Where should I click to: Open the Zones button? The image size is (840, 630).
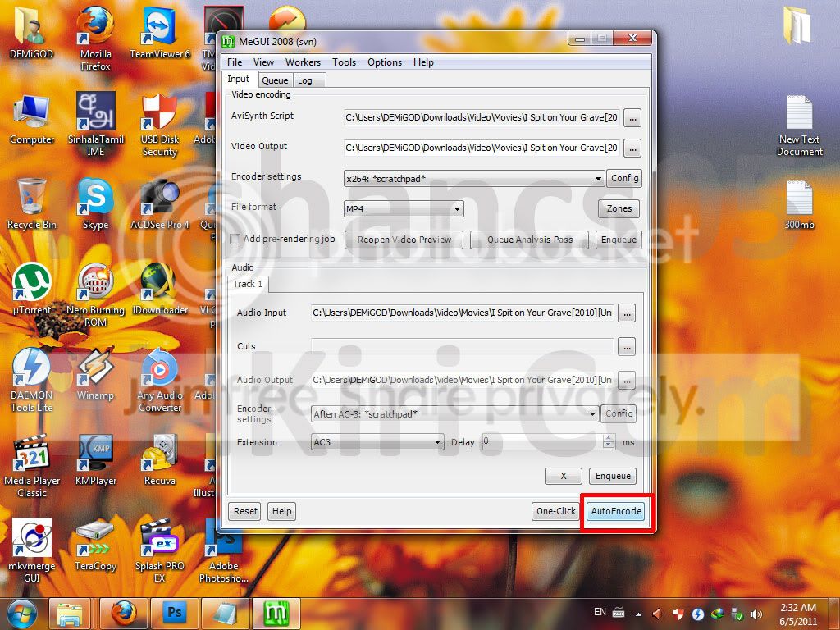(619, 208)
